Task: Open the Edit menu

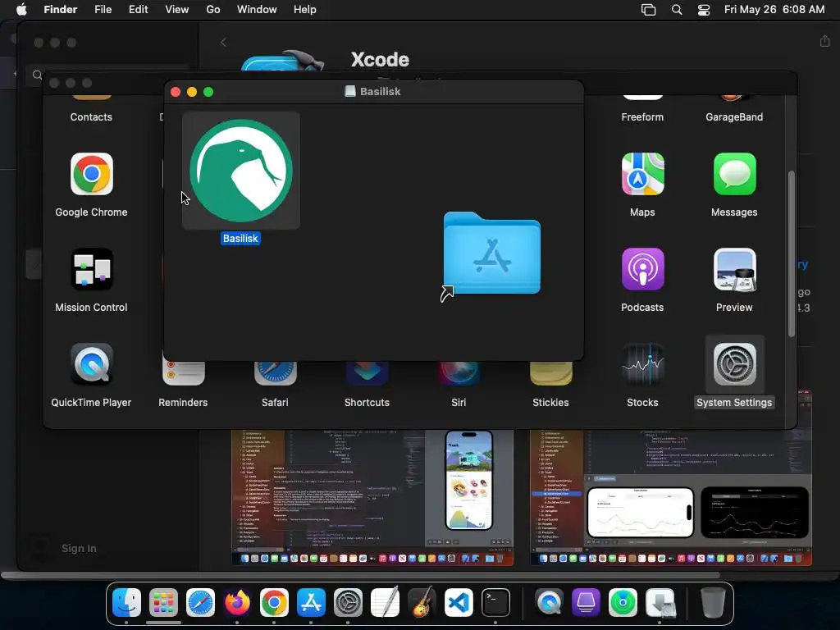Action: (x=138, y=10)
